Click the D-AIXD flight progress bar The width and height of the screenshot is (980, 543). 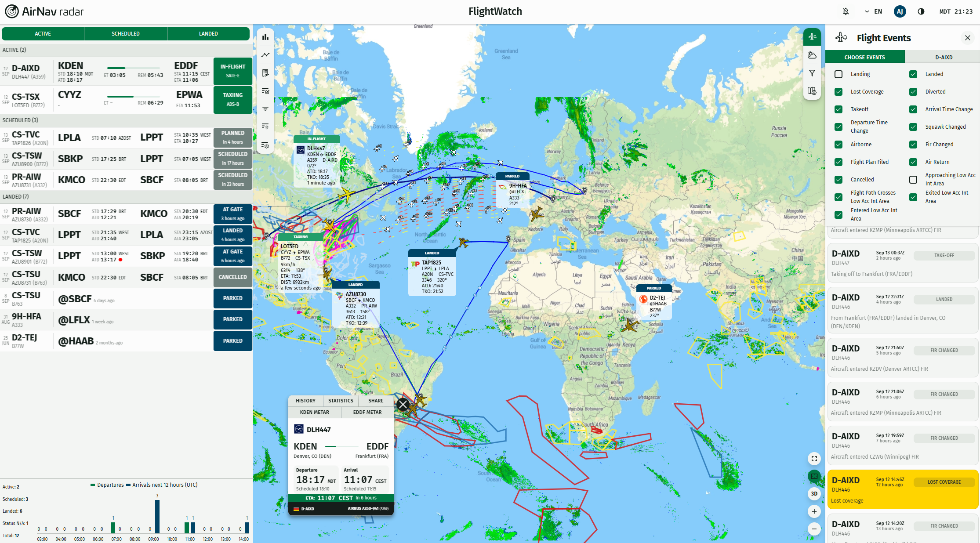134,68
